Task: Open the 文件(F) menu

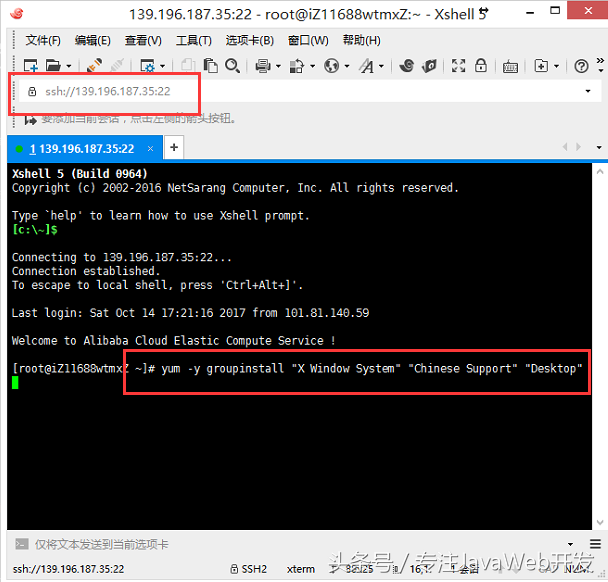Action: (43, 40)
